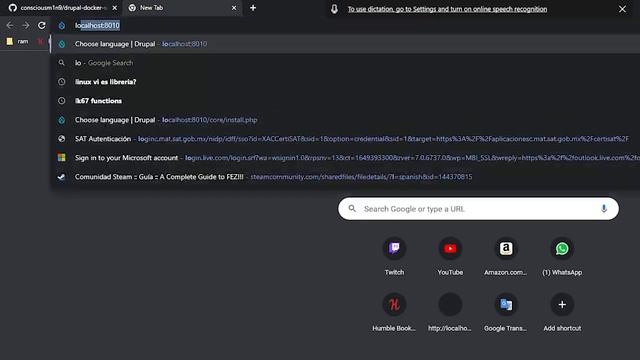Dismiss the dictation notification banner
This screenshot has width=640, height=360.
point(622,9)
